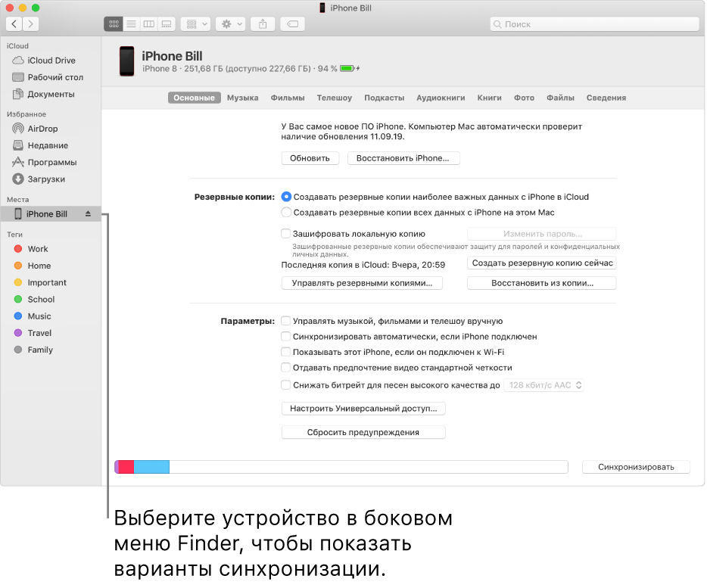The width and height of the screenshot is (707, 588).
Task: Switch to list view in toolbar
Action: pos(131,24)
